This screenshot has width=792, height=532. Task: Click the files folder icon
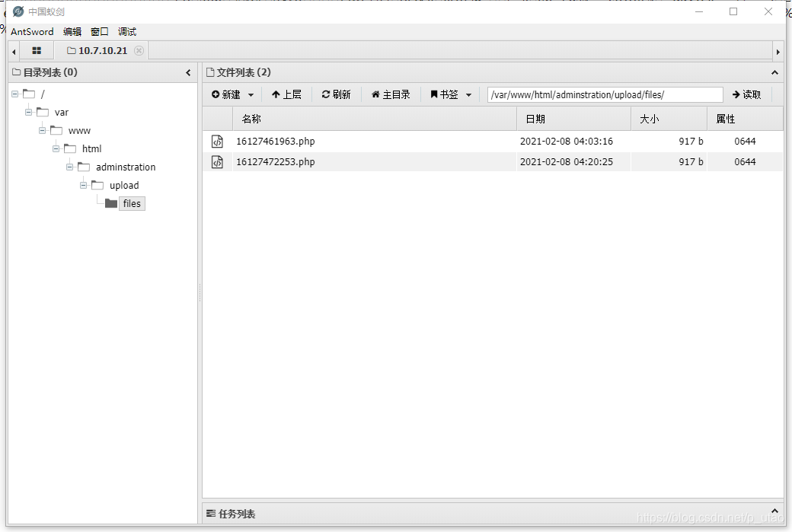[111, 203]
